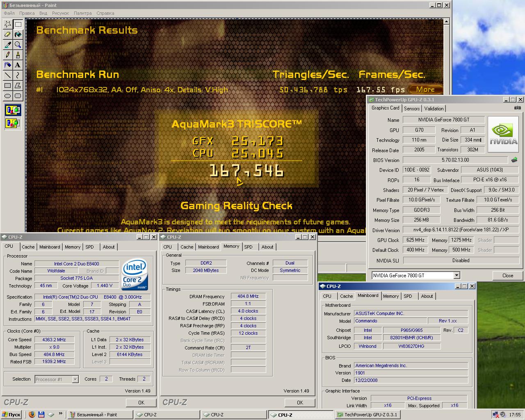Screen dimensions: 525x420
Task: Click the Core Speed value 4363.2 MHz
Action: [54, 340]
